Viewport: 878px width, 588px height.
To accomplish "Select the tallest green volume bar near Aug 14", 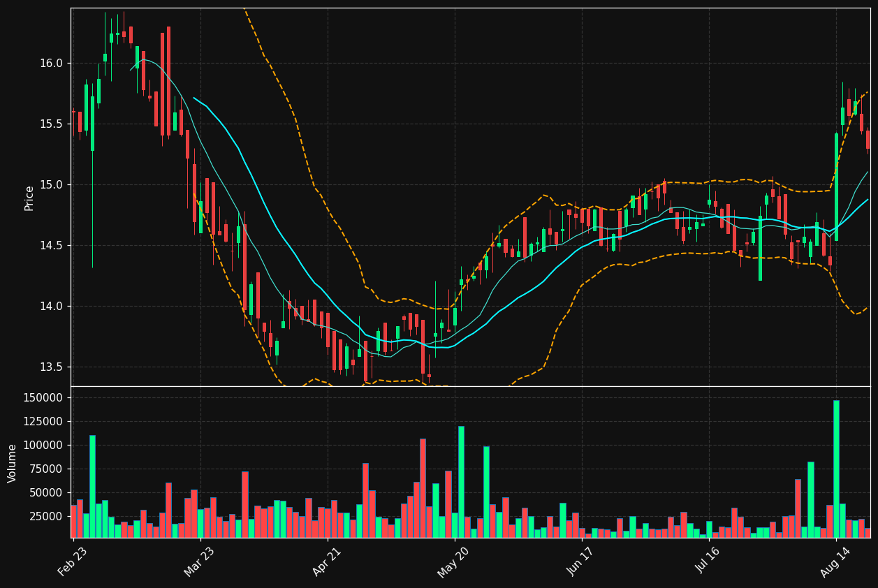I will (x=836, y=469).
